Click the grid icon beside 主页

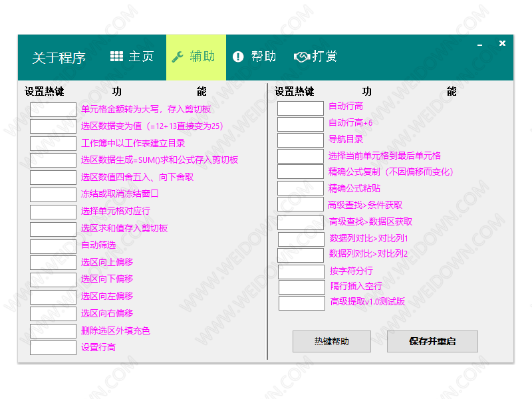(116, 57)
